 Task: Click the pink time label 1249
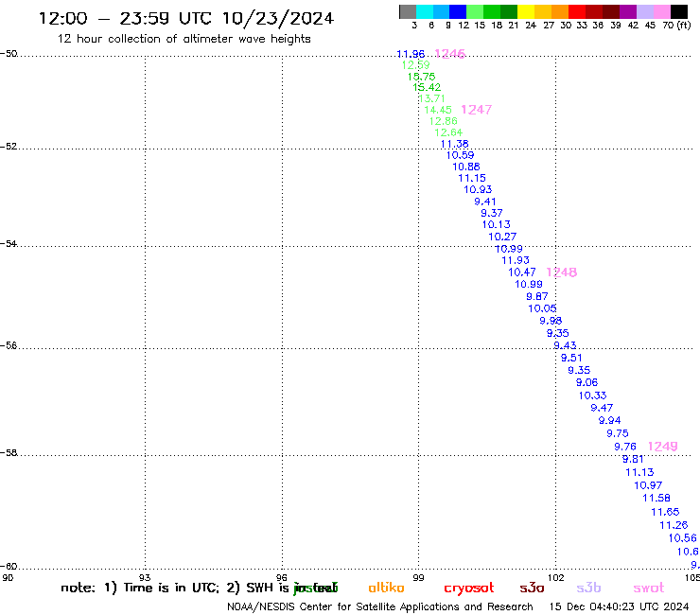(x=662, y=447)
